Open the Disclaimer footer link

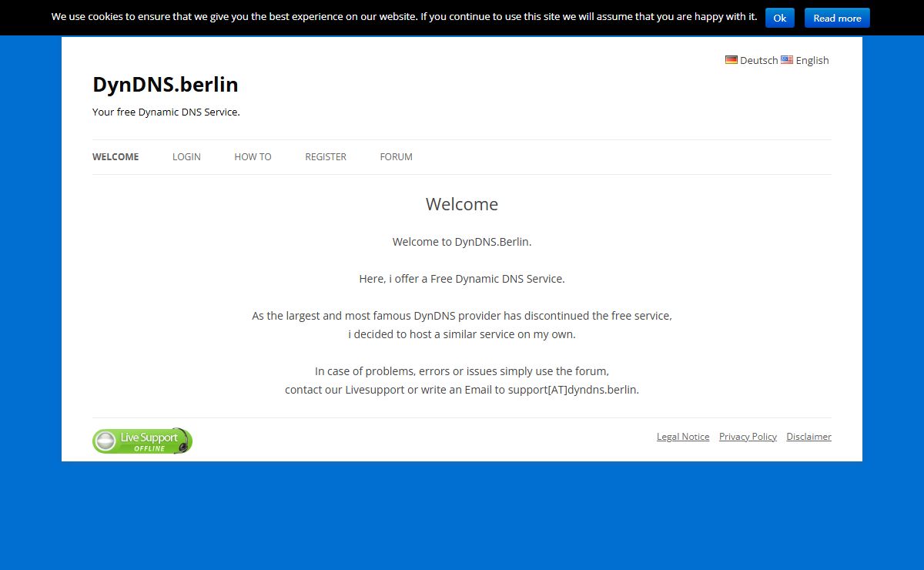click(x=808, y=437)
